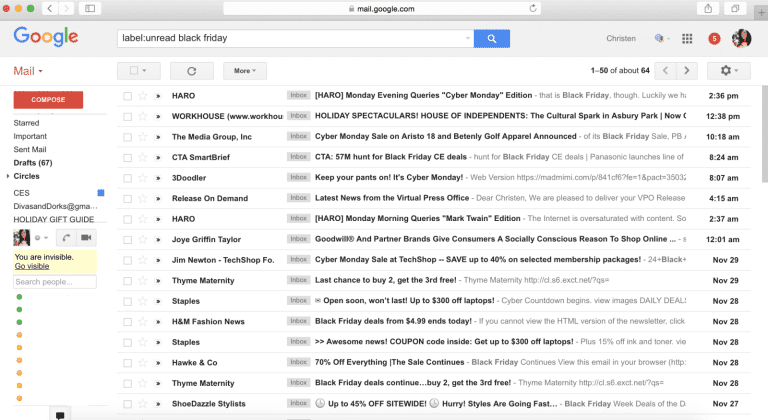Click the Safari share icon
The width and height of the screenshot is (768, 420).
coord(708,8)
